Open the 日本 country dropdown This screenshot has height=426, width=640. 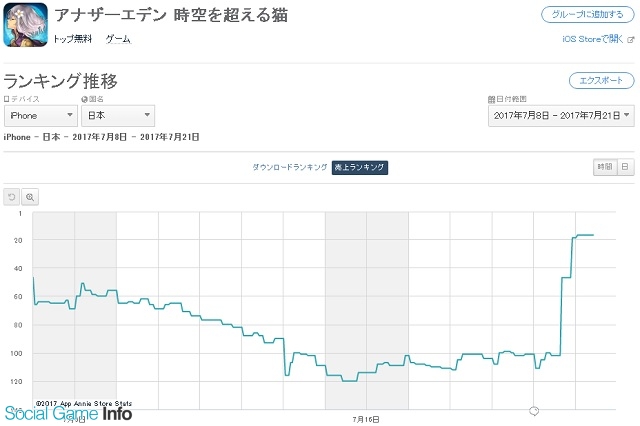[x=118, y=115]
